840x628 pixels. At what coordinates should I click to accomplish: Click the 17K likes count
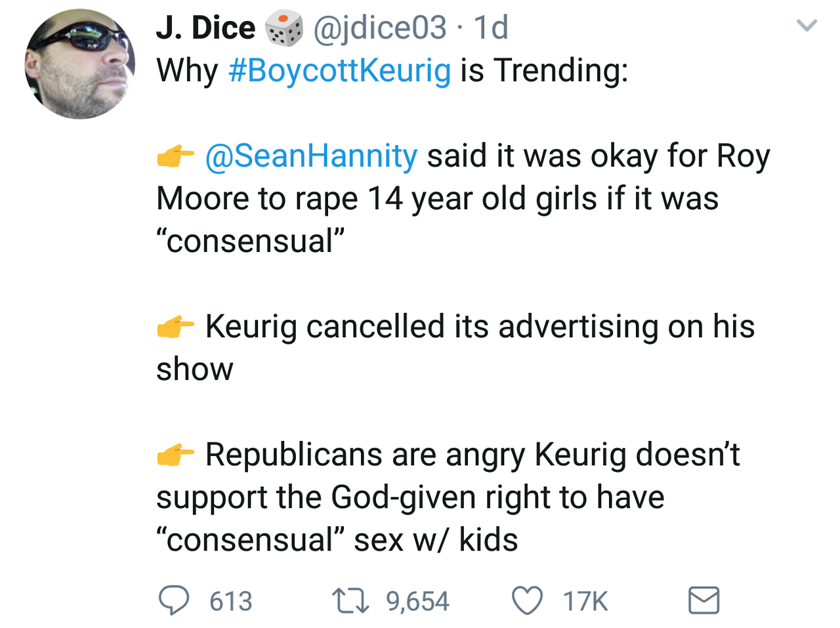click(x=585, y=601)
